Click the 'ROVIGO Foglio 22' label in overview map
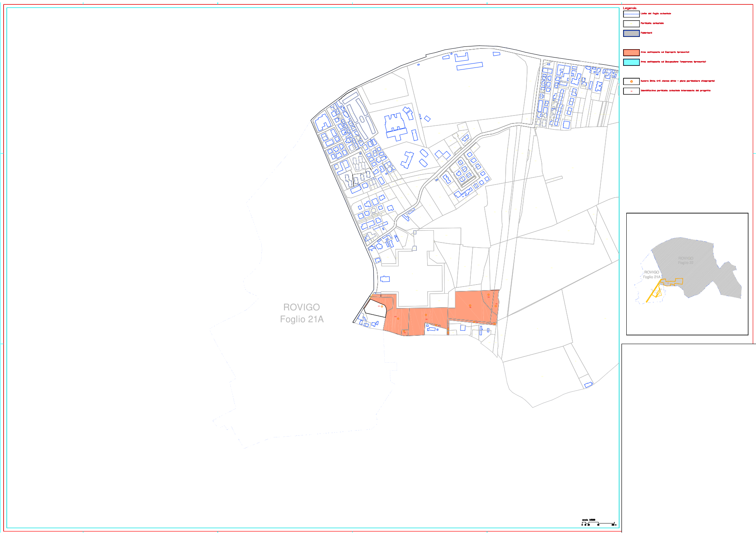The image size is (756, 535). [x=686, y=260]
